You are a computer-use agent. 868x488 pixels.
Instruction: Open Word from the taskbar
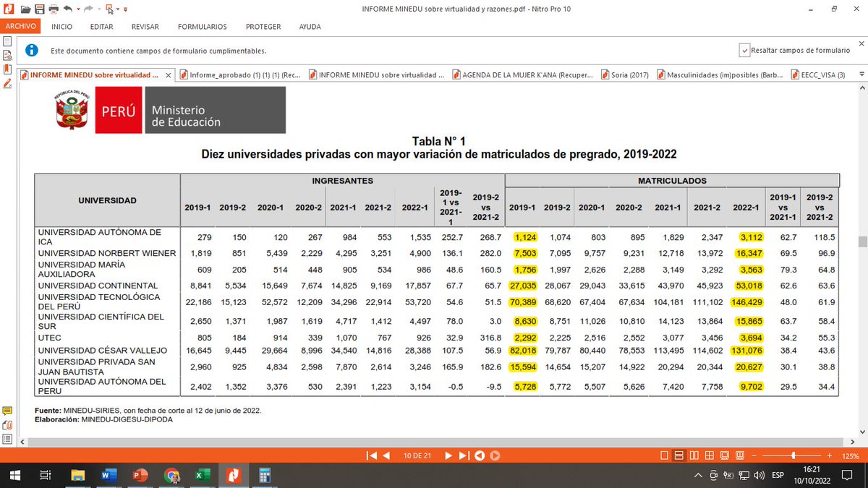tap(109, 476)
